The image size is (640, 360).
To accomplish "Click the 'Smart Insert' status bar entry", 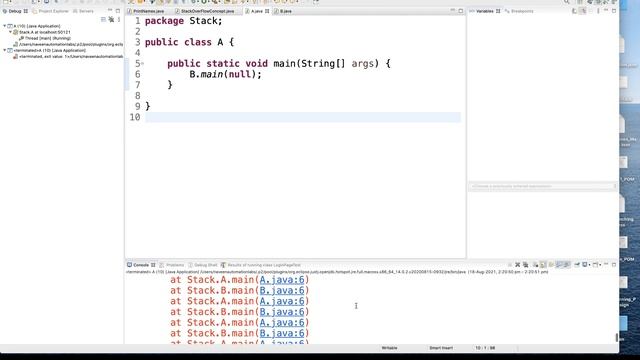I will coord(441,348).
